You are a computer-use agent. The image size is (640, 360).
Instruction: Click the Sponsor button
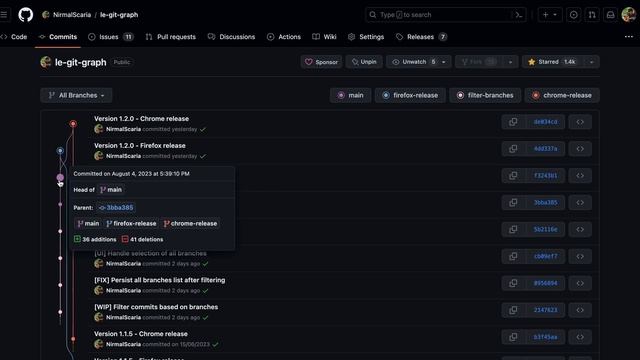coord(322,62)
